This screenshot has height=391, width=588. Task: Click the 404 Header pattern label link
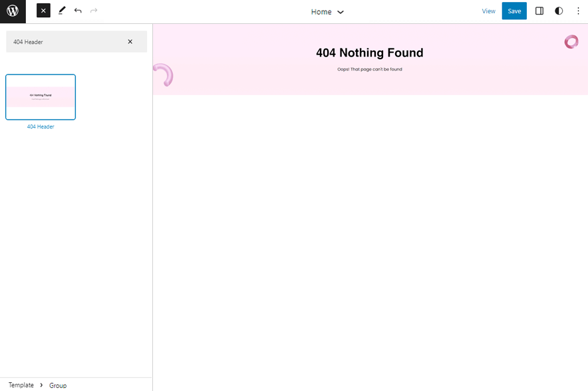coord(40,126)
